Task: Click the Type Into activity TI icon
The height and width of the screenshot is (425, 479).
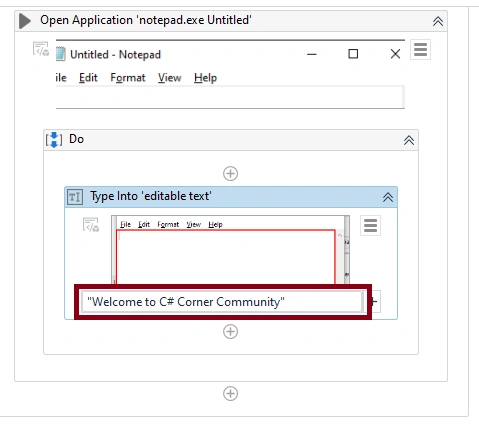Action: (x=75, y=197)
